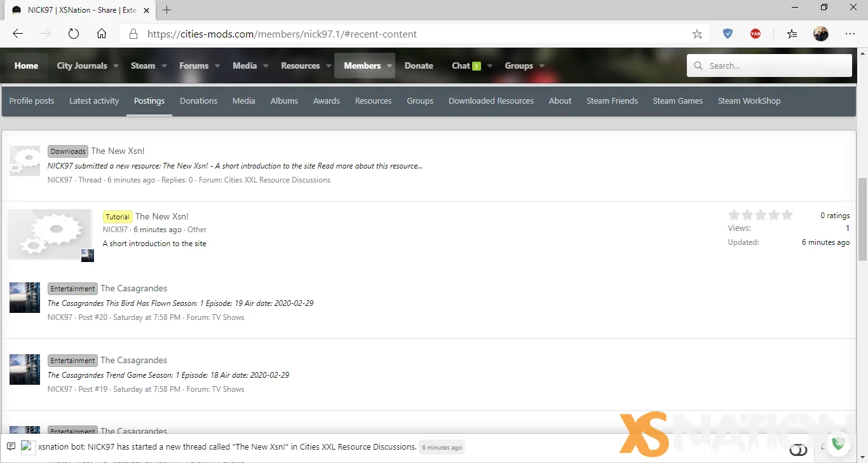The width and height of the screenshot is (868, 463).
Task: Switch to Donations tab
Action: coord(198,100)
